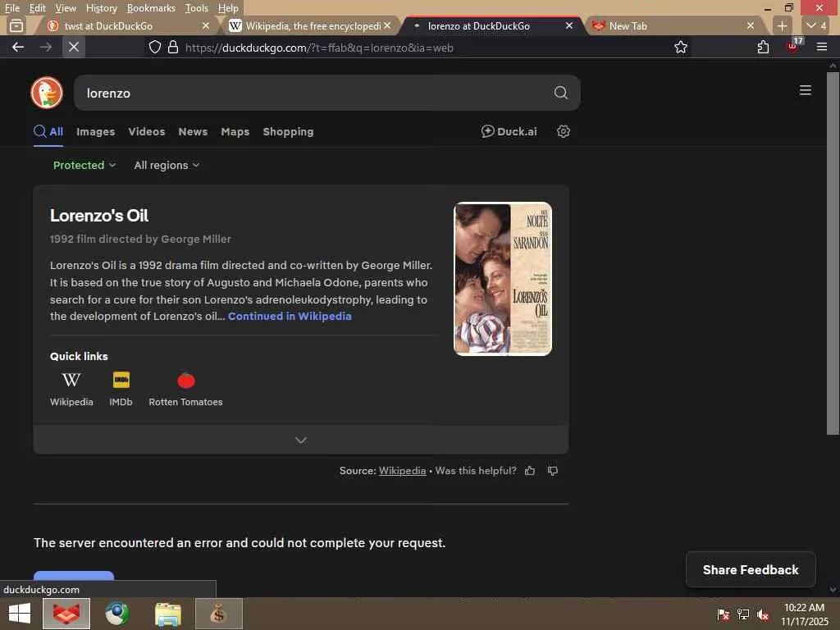Click the network tray icon
The height and width of the screenshot is (630, 840).
[x=743, y=614]
